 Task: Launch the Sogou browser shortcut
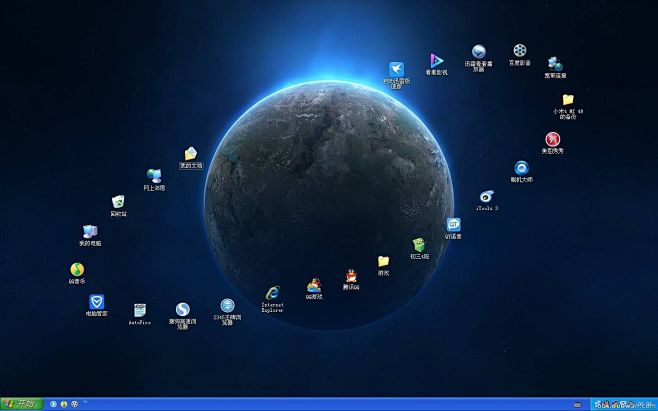(x=183, y=310)
